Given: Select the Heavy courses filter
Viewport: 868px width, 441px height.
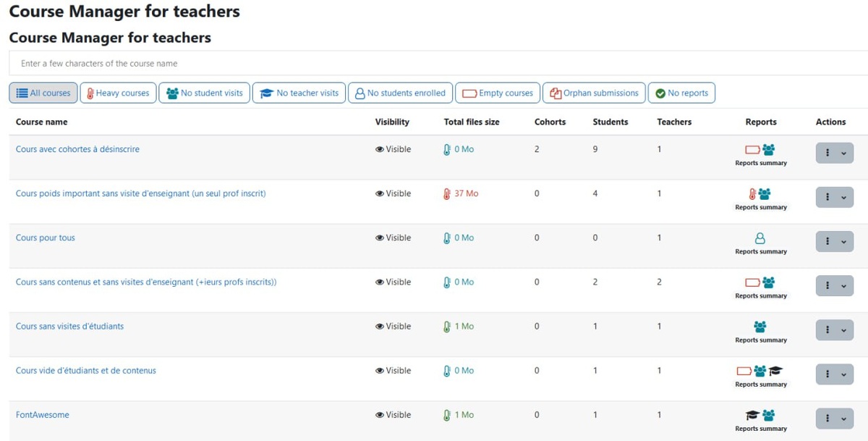Looking at the screenshot, I should click(x=118, y=93).
